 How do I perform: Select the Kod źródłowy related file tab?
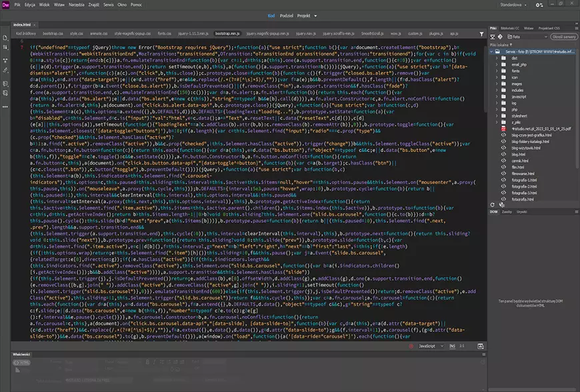tap(26, 33)
